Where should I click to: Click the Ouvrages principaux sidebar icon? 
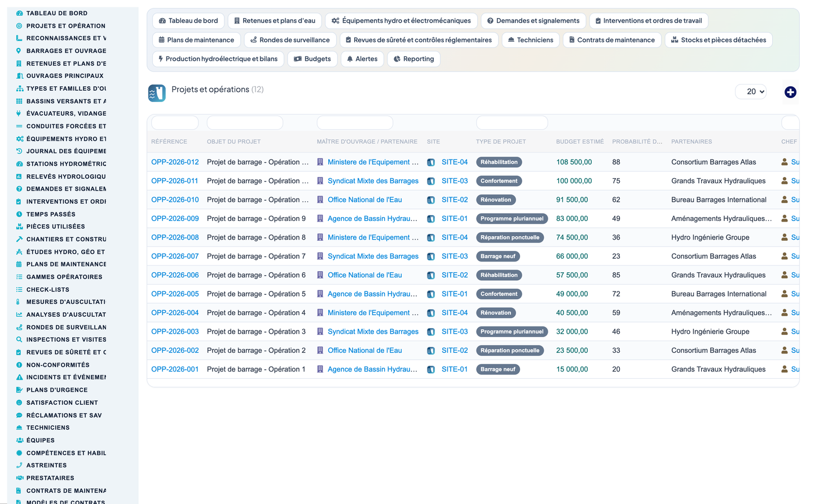(x=19, y=76)
